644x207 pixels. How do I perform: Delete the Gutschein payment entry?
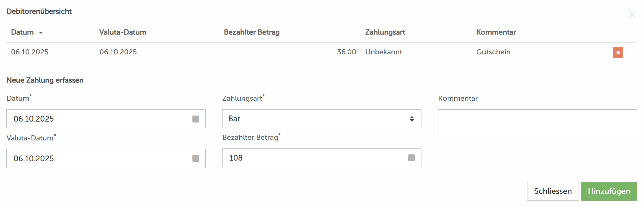[x=618, y=53]
